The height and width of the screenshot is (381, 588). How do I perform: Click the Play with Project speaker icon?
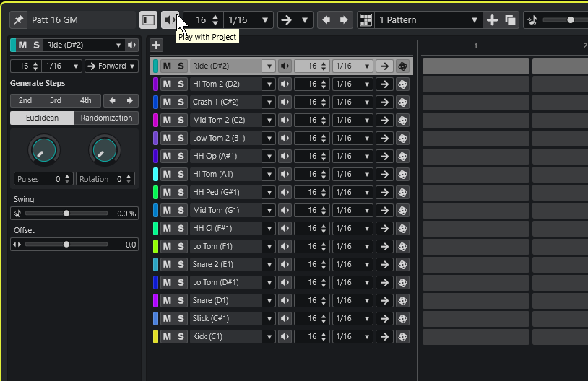pos(170,20)
